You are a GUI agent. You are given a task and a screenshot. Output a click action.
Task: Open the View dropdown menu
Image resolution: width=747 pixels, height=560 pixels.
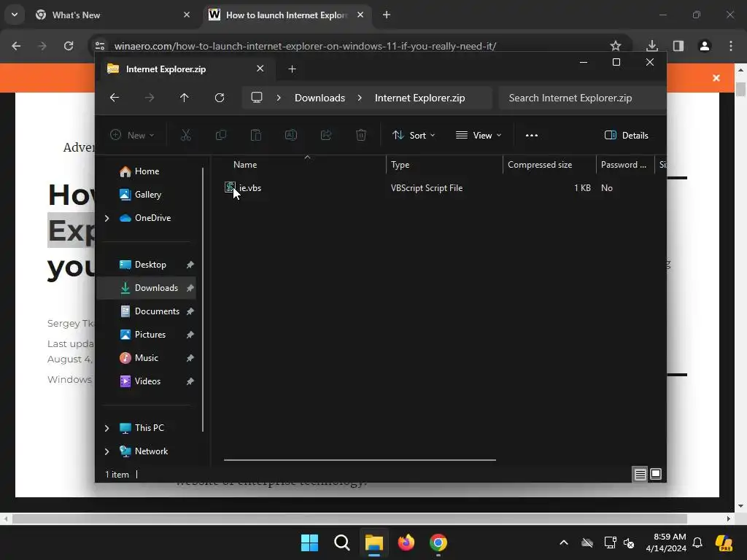coord(479,135)
